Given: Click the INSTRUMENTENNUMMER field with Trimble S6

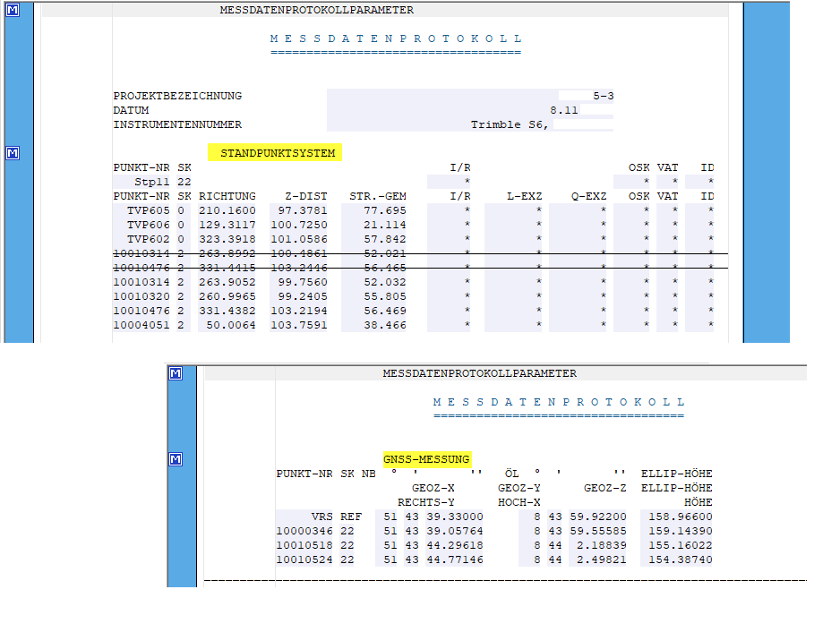Looking at the screenshot, I should pyautogui.click(x=510, y=124).
